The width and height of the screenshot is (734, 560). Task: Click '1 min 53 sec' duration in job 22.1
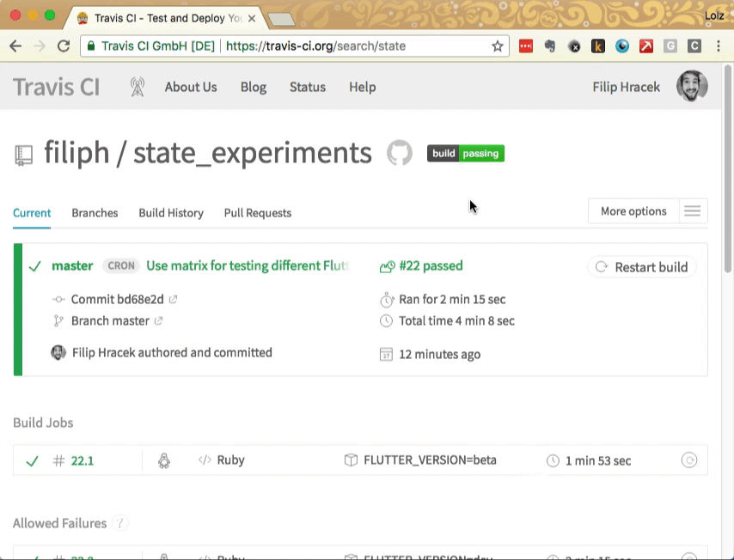point(598,461)
